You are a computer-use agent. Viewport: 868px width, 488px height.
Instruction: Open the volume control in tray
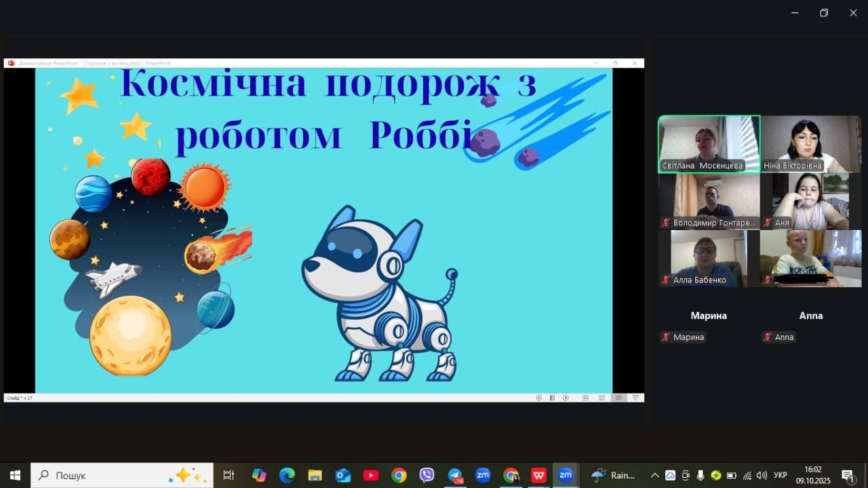pos(762,475)
